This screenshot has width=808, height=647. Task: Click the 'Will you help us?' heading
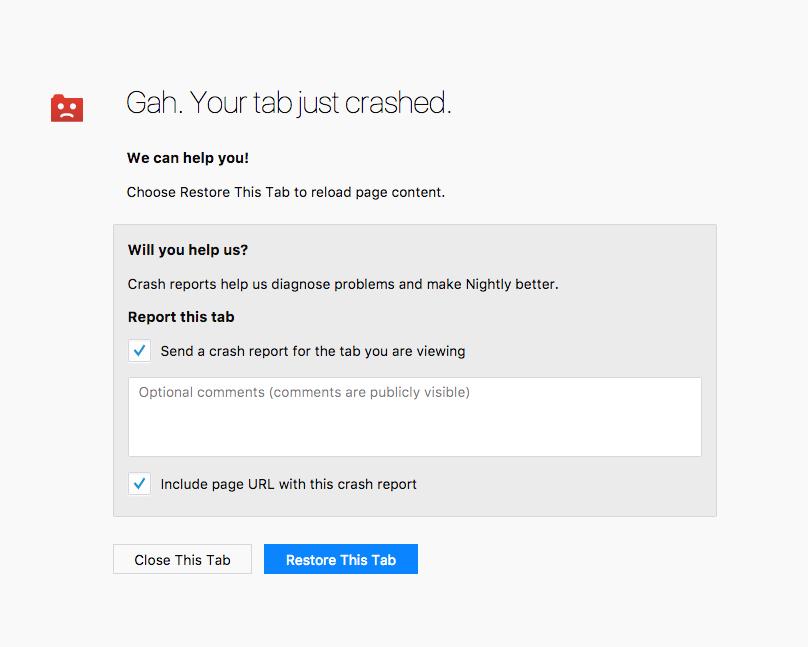click(188, 250)
